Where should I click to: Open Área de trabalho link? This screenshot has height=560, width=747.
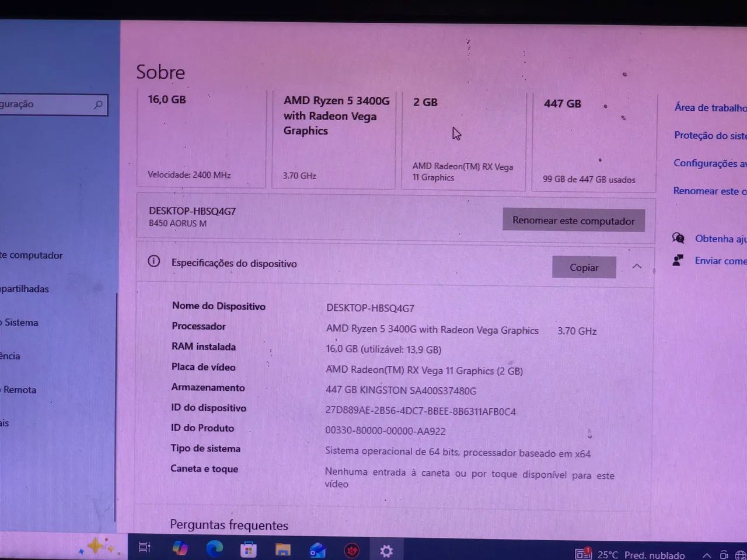pos(710,107)
